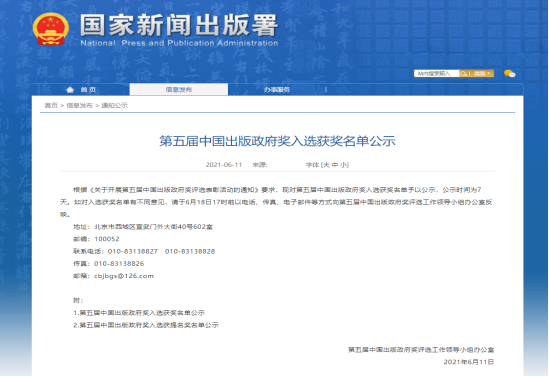549x377 pixels.
Task: Open attachment 1 入选获奖名单公示
Action: pos(139,313)
